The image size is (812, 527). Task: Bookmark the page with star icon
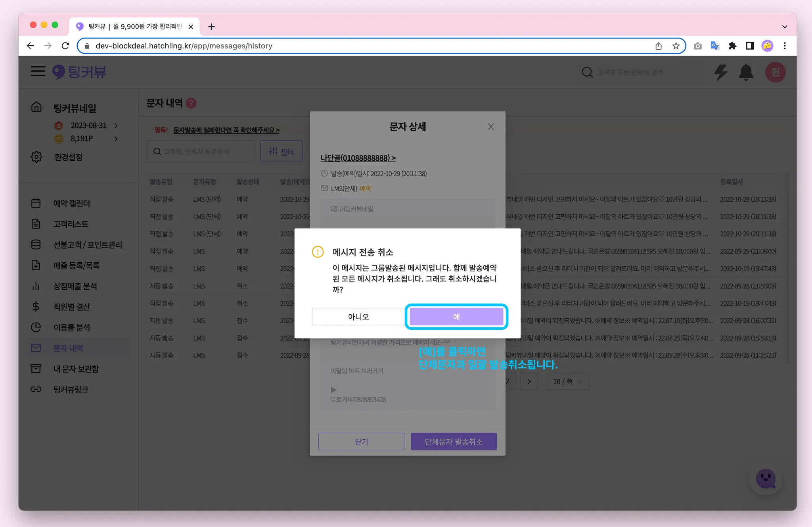pos(676,46)
